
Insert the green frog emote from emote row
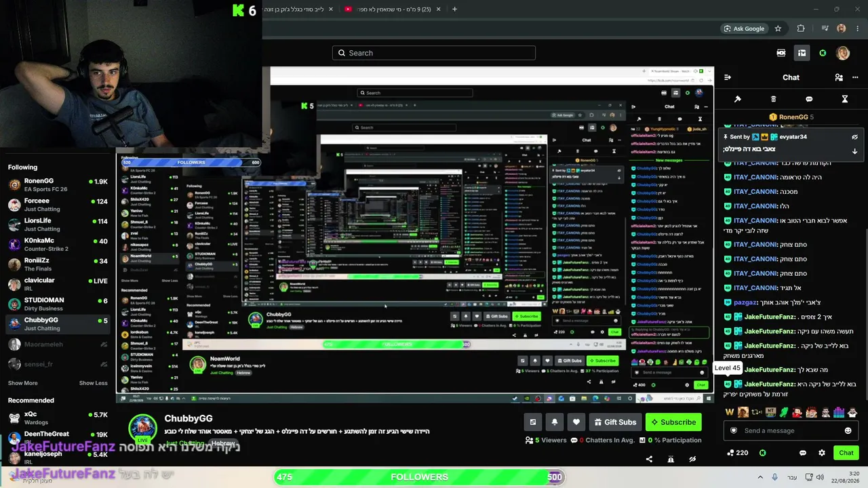point(784,412)
